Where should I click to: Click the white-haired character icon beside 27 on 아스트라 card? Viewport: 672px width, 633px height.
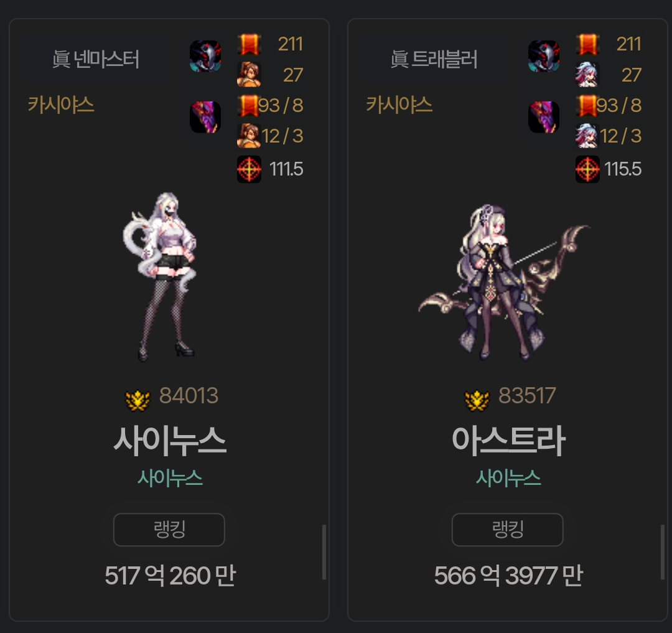pos(587,75)
